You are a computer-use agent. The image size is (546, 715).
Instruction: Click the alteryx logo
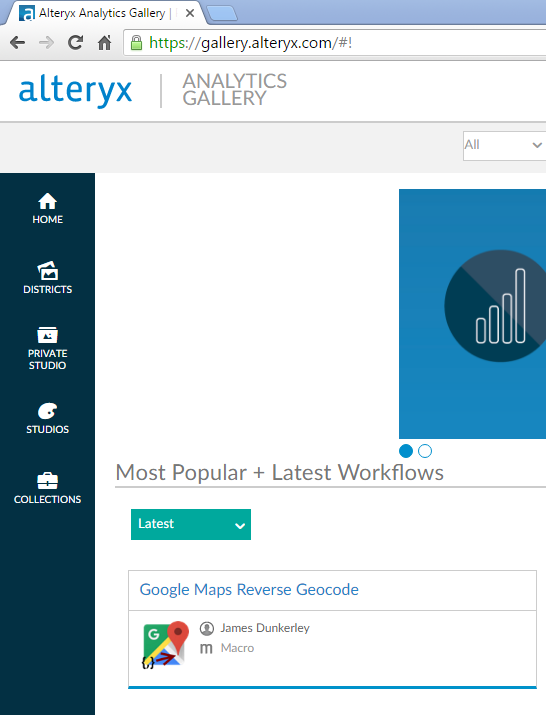tap(75, 91)
